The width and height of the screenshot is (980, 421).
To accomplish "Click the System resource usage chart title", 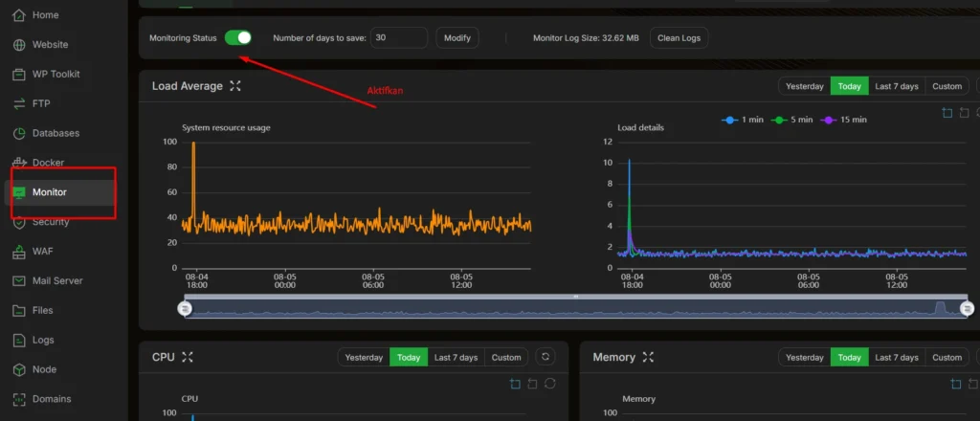I will click(226, 127).
